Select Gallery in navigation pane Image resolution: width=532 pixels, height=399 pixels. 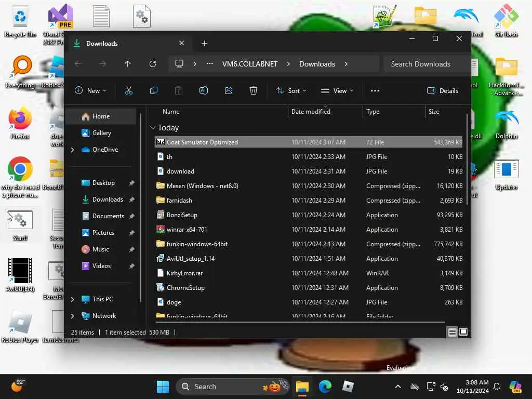101,133
